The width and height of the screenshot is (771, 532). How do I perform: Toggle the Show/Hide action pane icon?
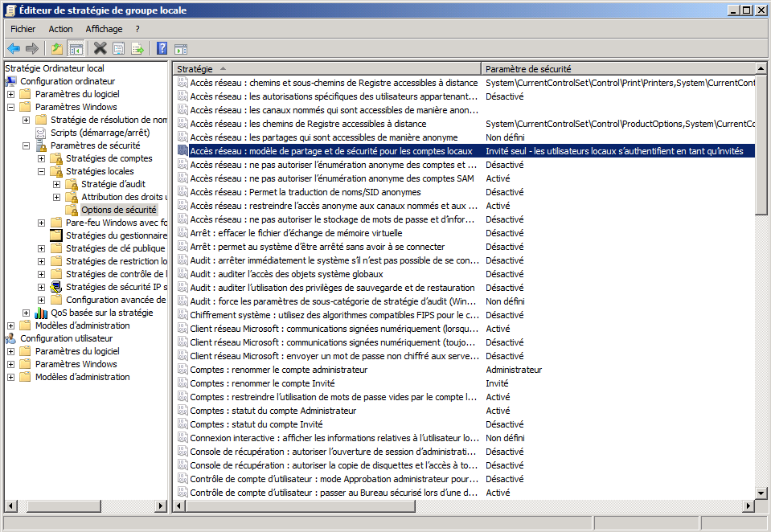[x=181, y=48]
